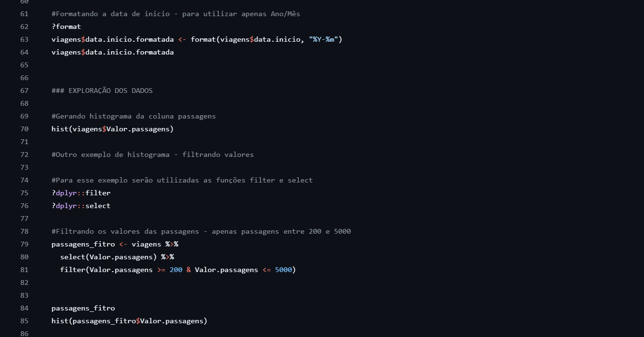The height and width of the screenshot is (337, 644).
Task: Click the "%Y-%m" format string
Action: point(323,39)
